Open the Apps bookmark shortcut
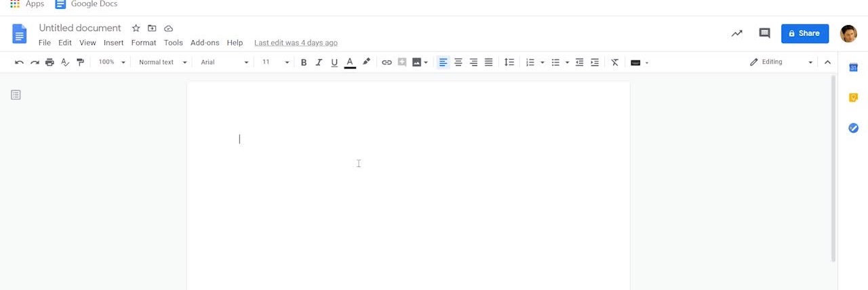868x290 pixels. coord(28,4)
